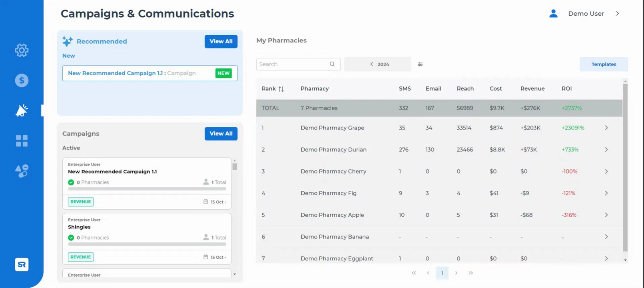
Task: Open the pills and patients sidebar icon
Action: [x=22, y=171]
